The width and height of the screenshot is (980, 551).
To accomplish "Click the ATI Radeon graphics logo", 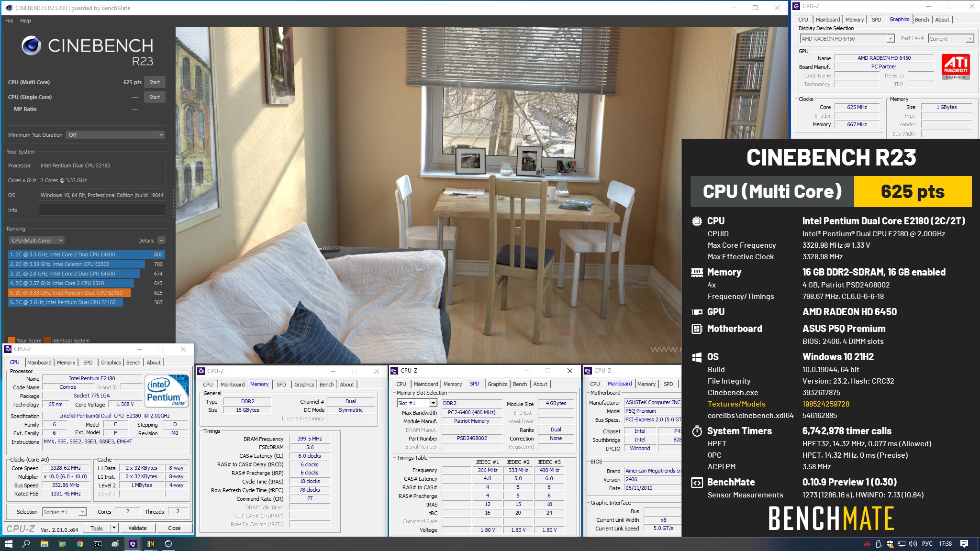I will pos(956,66).
